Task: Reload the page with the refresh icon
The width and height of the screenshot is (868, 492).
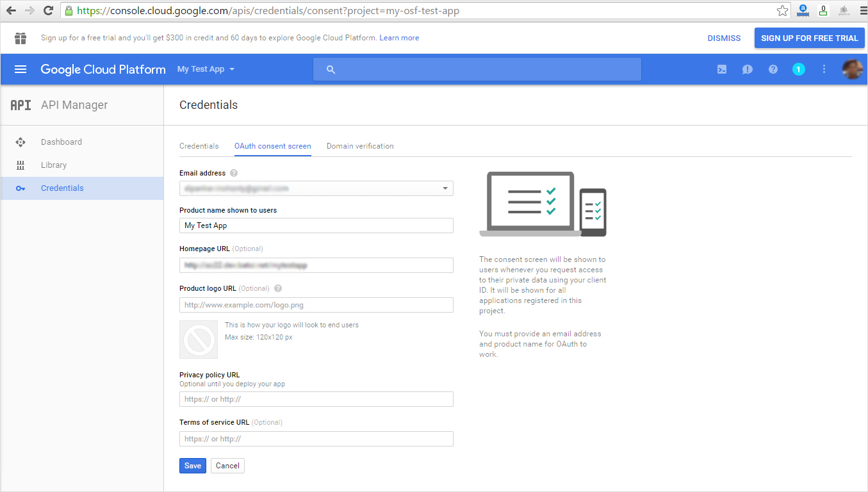Action: pyautogui.click(x=48, y=11)
